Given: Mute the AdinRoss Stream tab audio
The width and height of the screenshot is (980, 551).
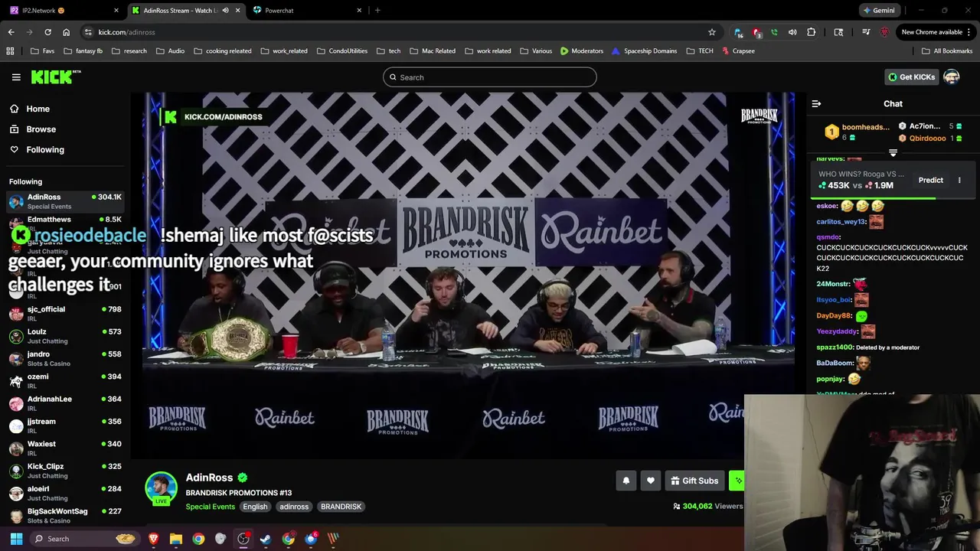Looking at the screenshot, I should point(225,11).
